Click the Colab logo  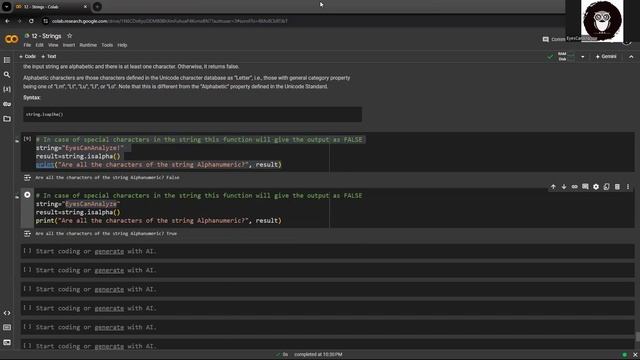click(11, 39)
